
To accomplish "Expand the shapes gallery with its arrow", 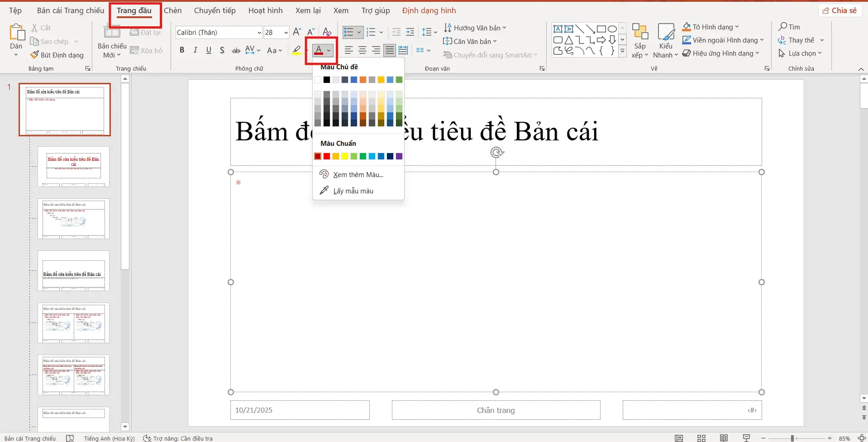I will [x=623, y=51].
